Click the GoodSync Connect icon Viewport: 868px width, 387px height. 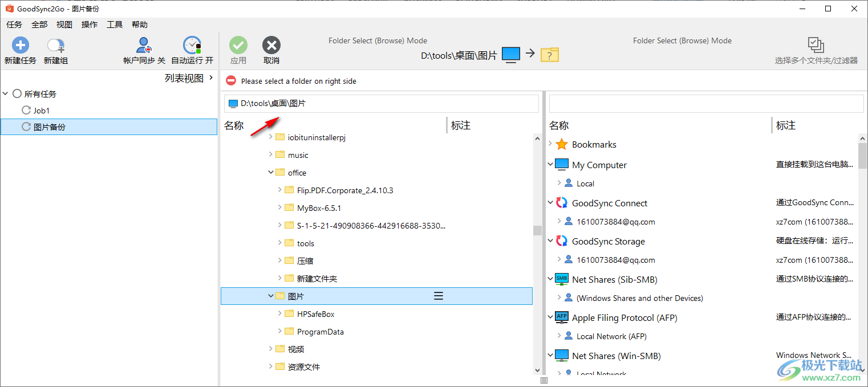pos(562,203)
